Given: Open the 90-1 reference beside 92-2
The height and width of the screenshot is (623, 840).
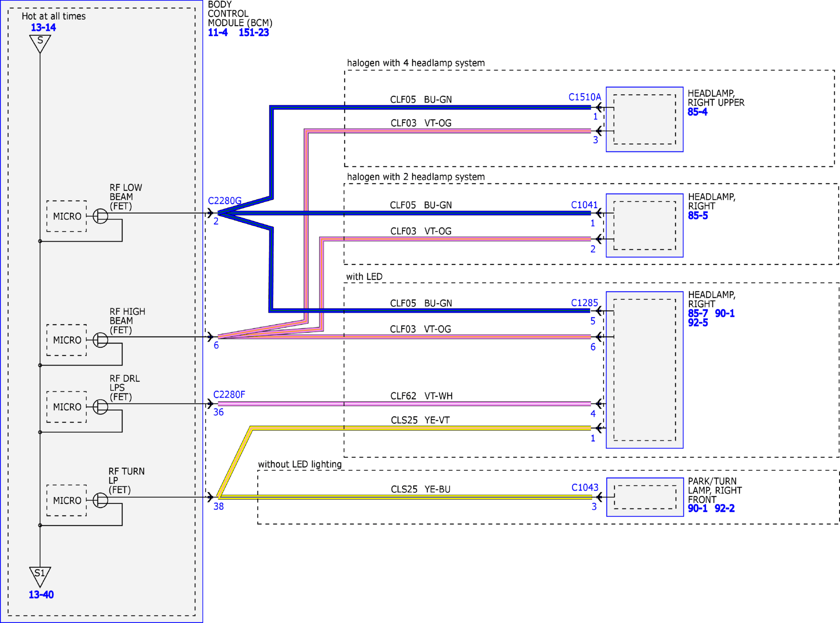Looking at the screenshot, I should point(698,508).
